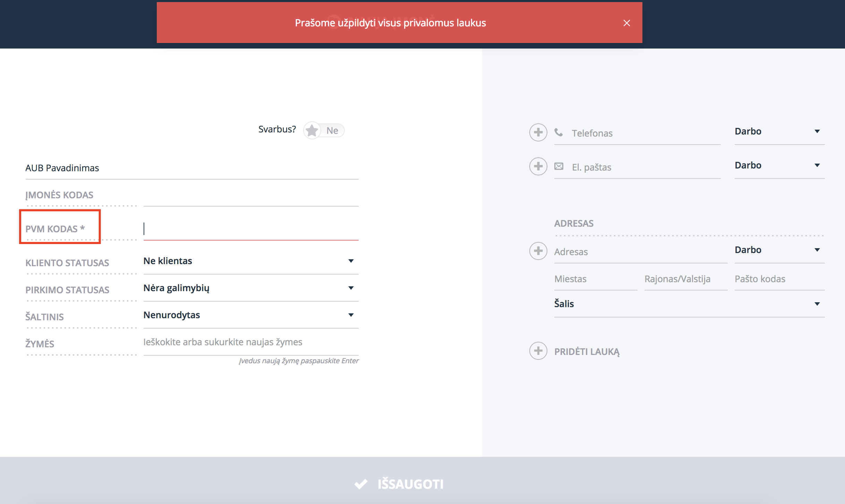Click the hint text Įvedus naują žymę paspauskite Enter

(299, 361)
